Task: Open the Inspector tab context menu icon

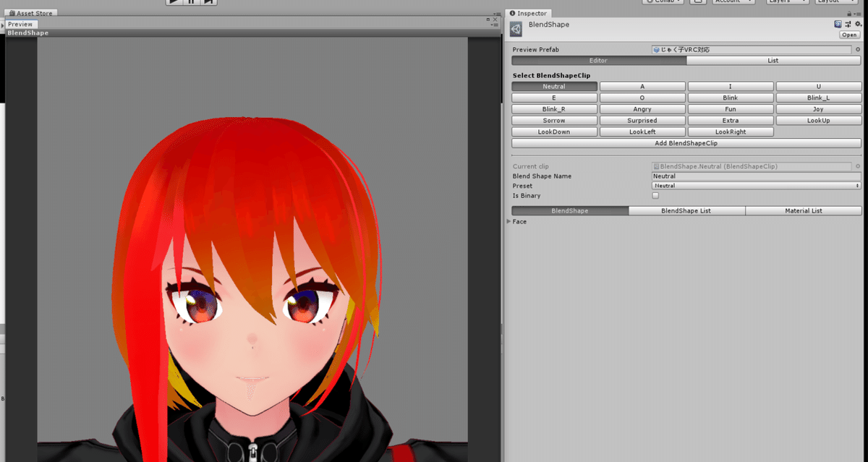Action: pos(857,14)
